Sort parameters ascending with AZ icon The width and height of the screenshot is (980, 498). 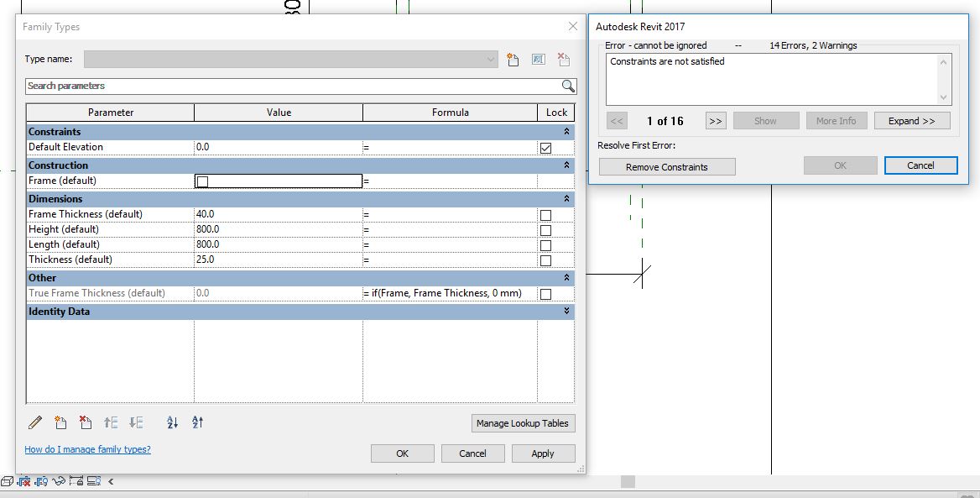point(171,422)
